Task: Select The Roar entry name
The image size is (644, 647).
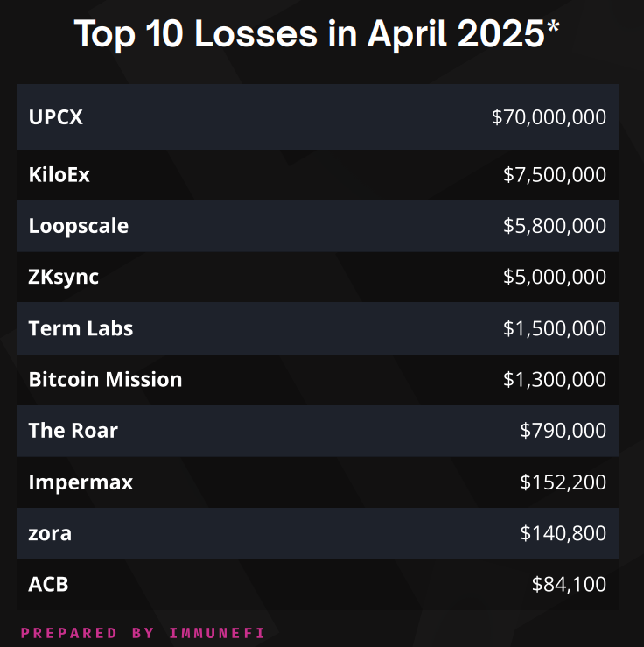Action: 73,430
